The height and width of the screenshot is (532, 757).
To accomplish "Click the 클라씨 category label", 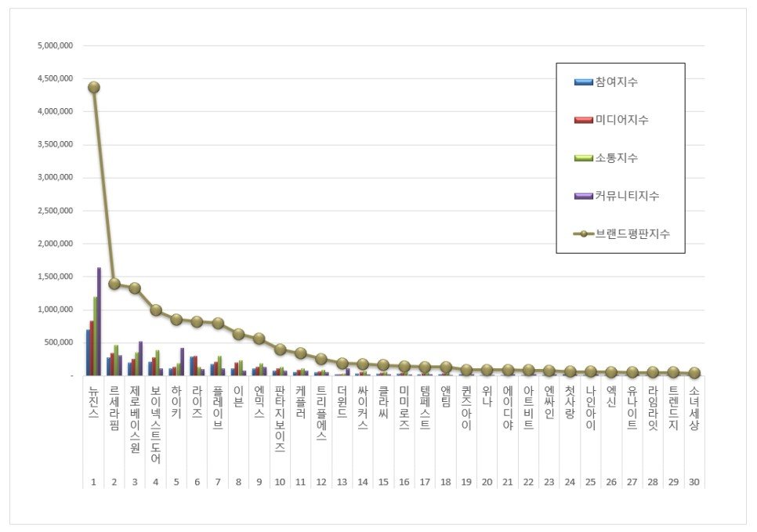I will (384, 402).
